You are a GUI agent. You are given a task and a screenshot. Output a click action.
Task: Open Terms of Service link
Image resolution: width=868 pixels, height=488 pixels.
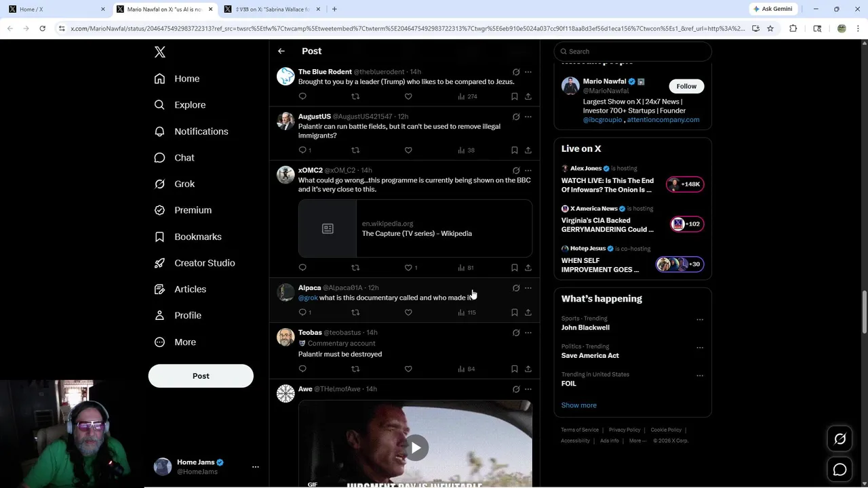580,430
